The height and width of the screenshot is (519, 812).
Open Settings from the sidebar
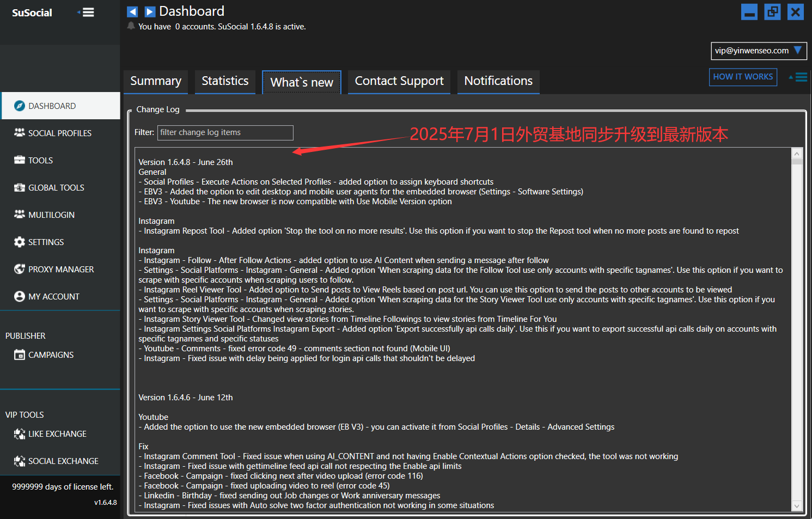(60, 242)
